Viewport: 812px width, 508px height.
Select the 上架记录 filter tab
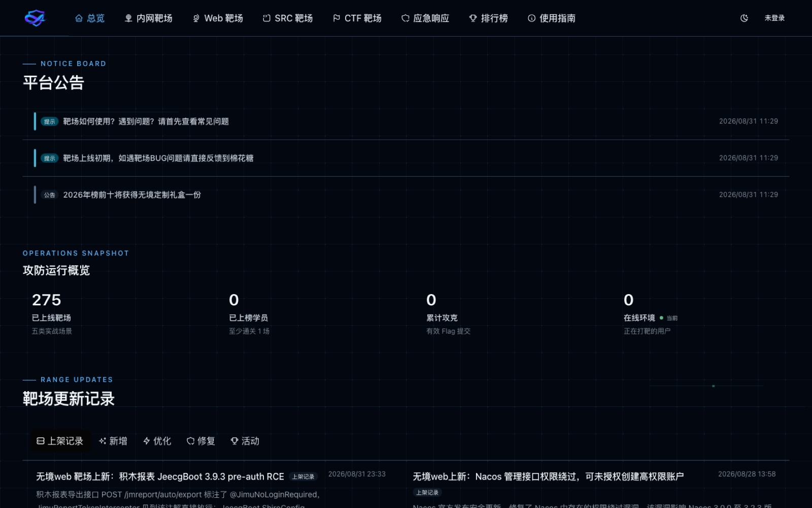tap(60, 441)
